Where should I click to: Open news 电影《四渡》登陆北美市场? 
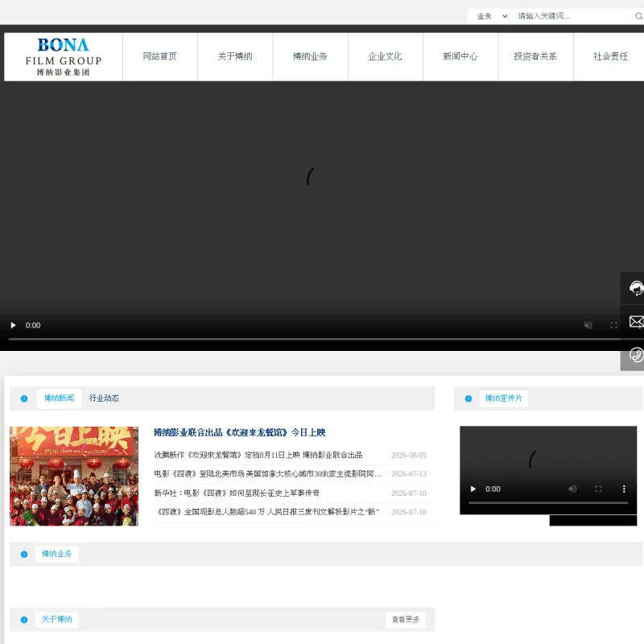(268, 474)
